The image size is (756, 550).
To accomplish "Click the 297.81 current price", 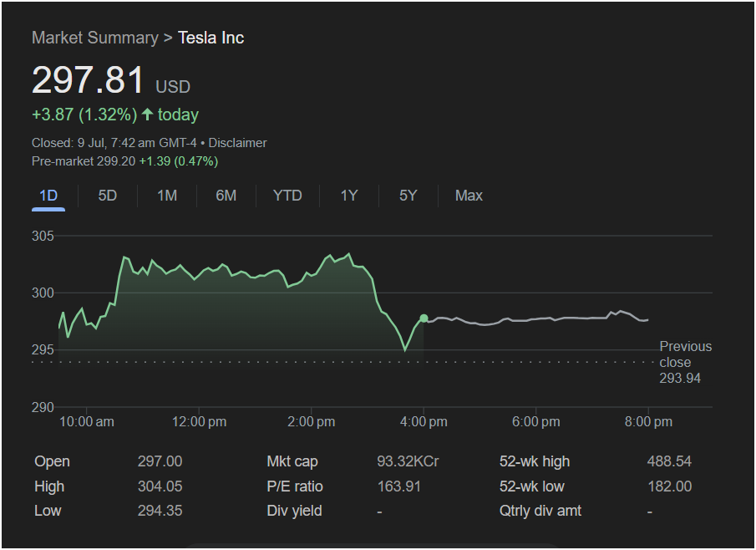I will tap(89, 79).
